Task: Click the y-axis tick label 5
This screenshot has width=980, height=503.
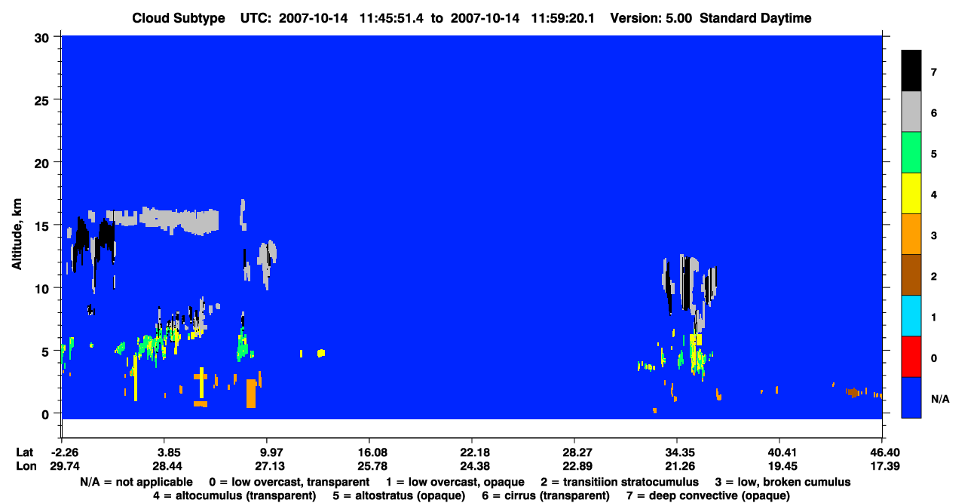Action: 47,351
